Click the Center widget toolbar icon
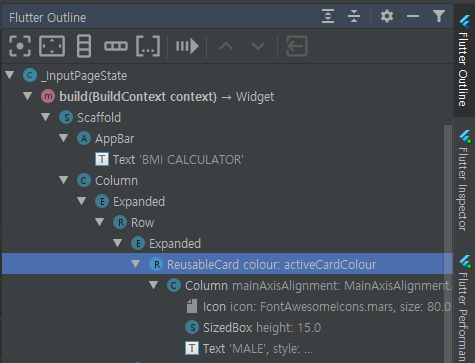The image size is (475, 363). click(20, 46)
